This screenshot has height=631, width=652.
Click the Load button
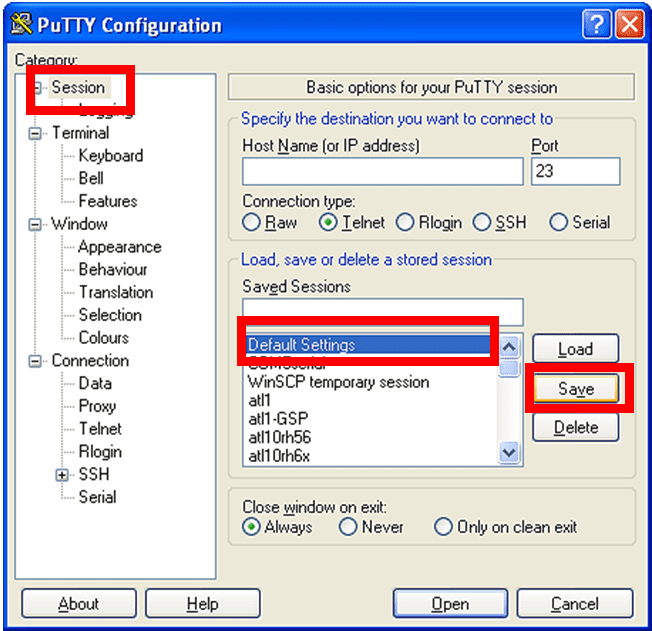(x=575, y=350)
